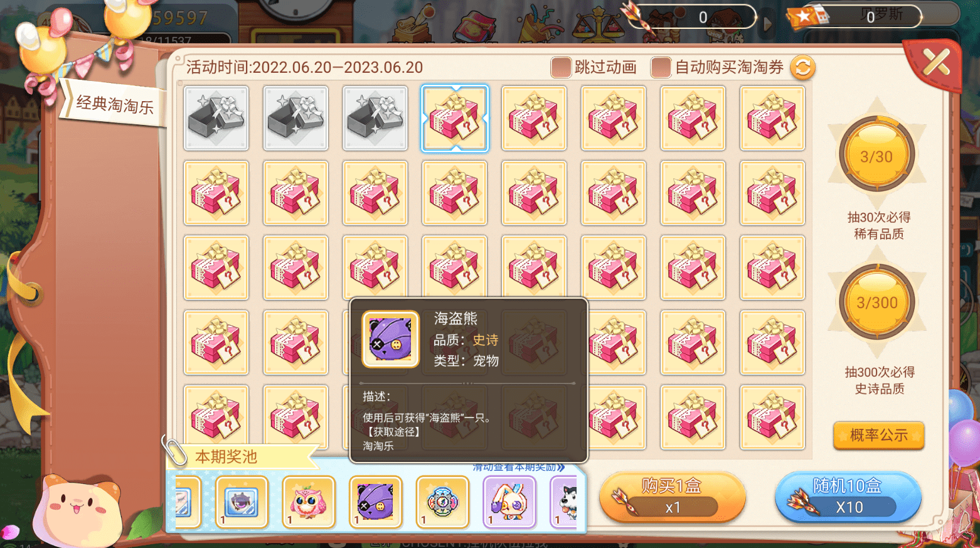
Task: Select the round compass badge prize icon
Action: [442, 502]
